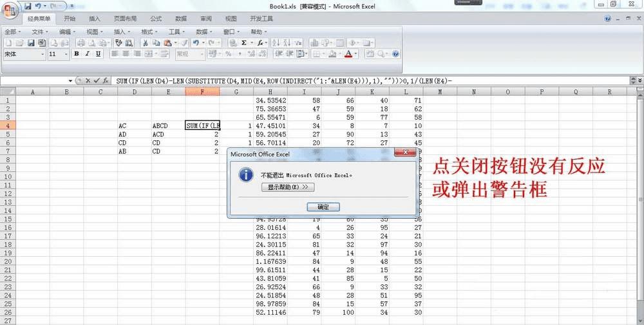Click 确定 in the Excel dialog

point(323,207)
